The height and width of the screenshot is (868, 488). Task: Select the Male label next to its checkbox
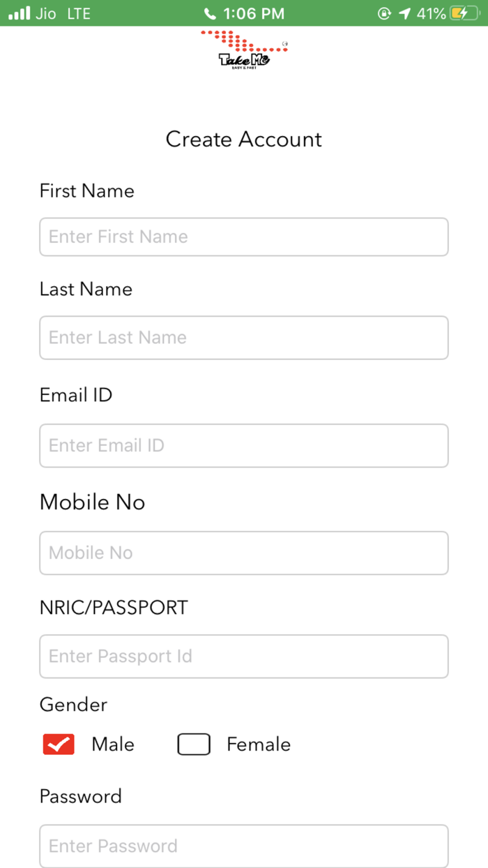(x=112, y=744)
